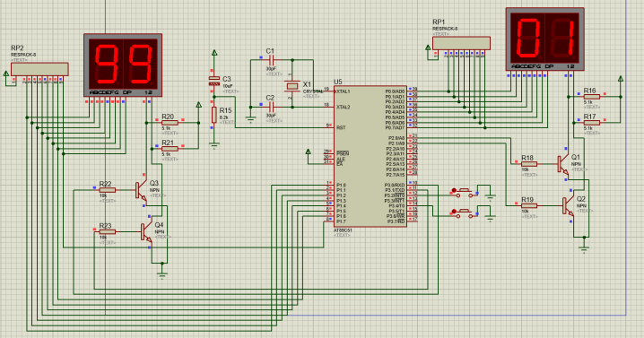Select electrolytic capacitor C3
This screenshot has height=338, width=644.
tap(214, 81)
